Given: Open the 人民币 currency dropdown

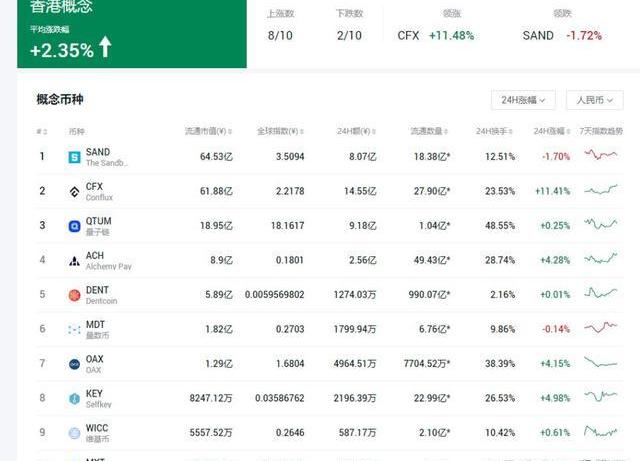Looking at the screenshot, I should [x=594, y=100].
